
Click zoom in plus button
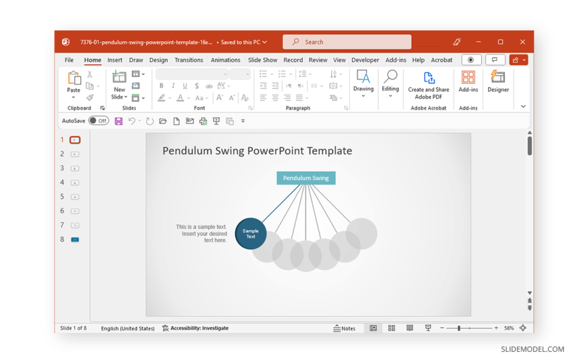pos(496,328)
